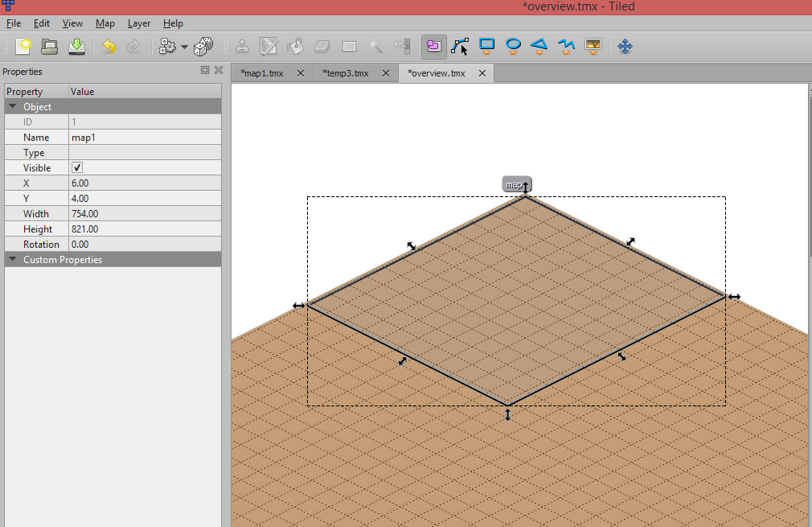
Task: Select the overview.tmx tab
Action: tap(437, 73)
